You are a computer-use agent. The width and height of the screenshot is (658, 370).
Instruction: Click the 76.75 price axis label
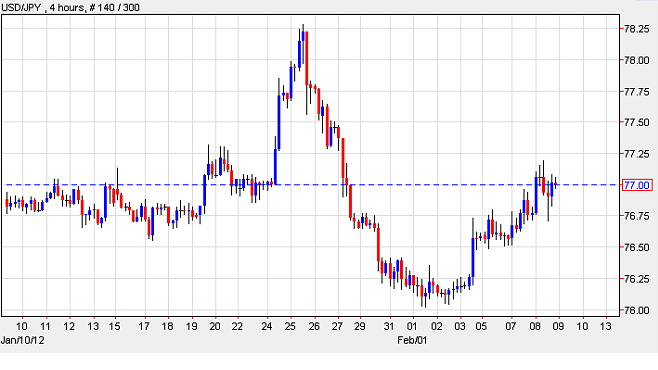pyautogui.click(x=637, y=216)
